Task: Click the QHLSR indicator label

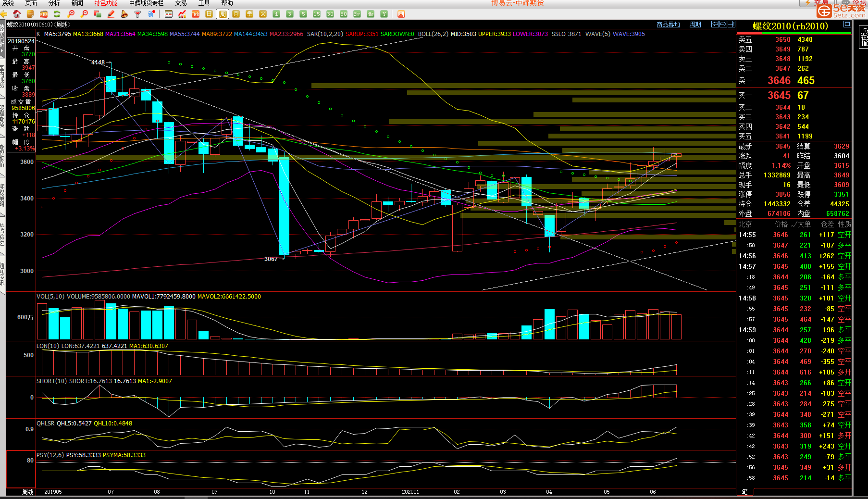Action: (46, 424)
